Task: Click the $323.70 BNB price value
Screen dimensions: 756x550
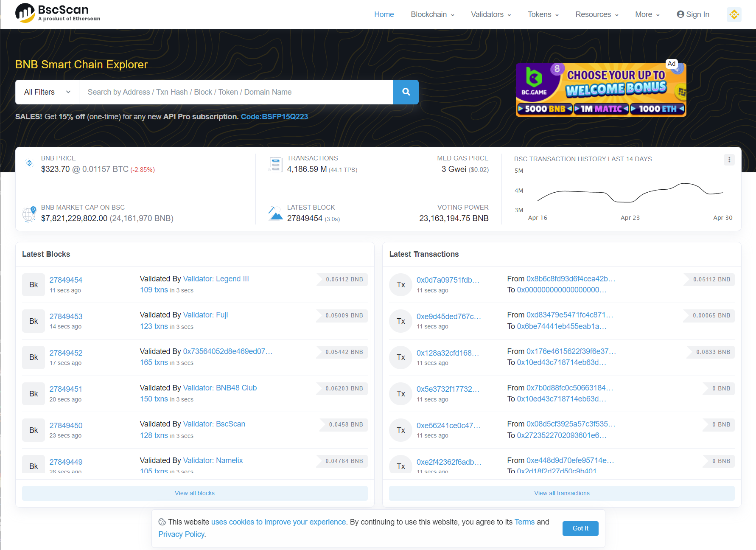Action: (55, 169)
